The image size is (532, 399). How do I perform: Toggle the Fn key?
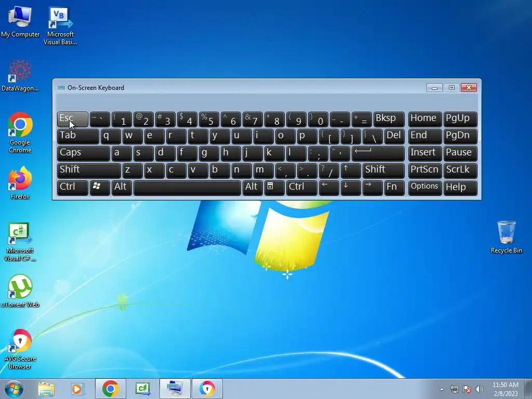[x=394, y=188]
